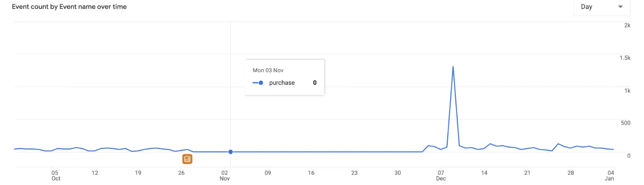Click the Mon 03 Nov tooltip date
The height and width of the screenshot is (185, 644).
click(x=268, y=70)
